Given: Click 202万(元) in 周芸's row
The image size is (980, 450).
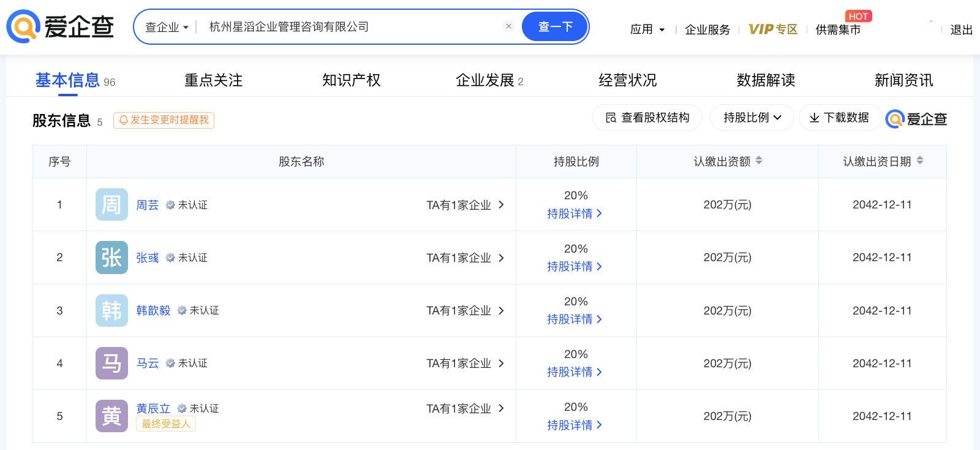Looking at the screenshot, I should coord(728,205).
